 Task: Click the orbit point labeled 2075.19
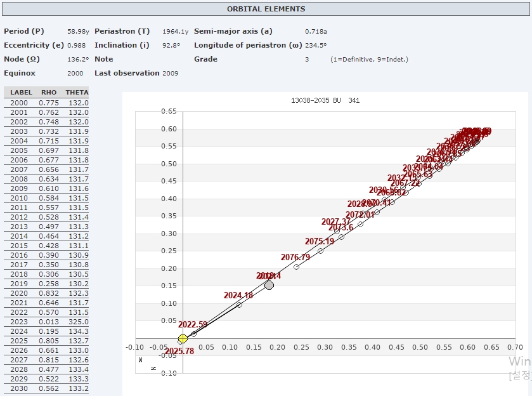click(320, 251)
